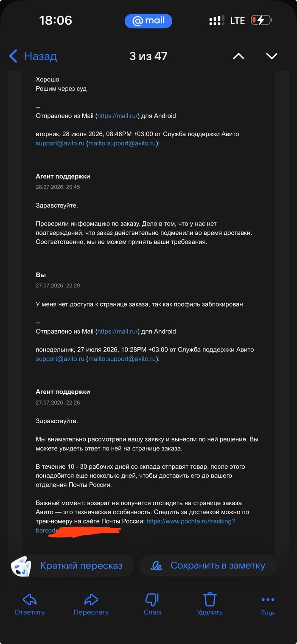
Task: Tap the Переслать forward icon
Action: pyautogui.click(x=91, y=604)
